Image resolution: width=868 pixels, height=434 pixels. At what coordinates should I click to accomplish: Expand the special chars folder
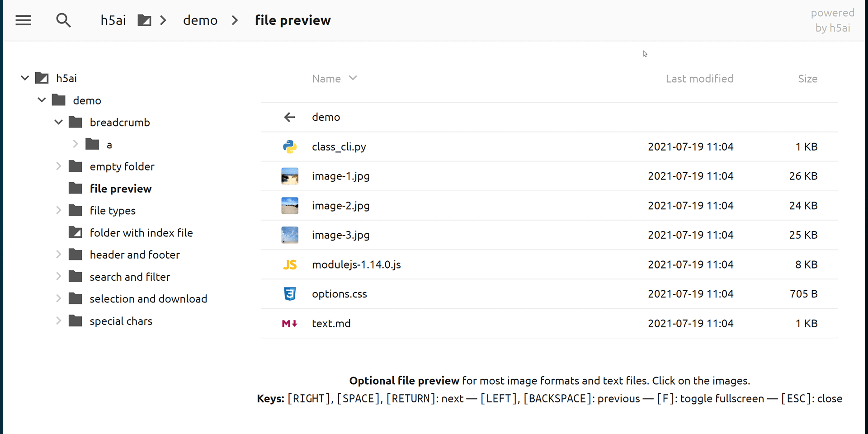58,321
